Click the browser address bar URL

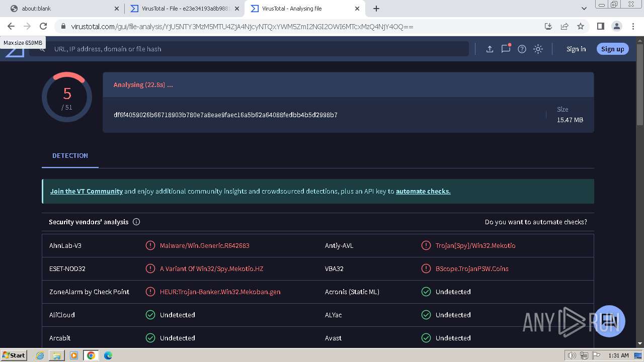[242, 26]
